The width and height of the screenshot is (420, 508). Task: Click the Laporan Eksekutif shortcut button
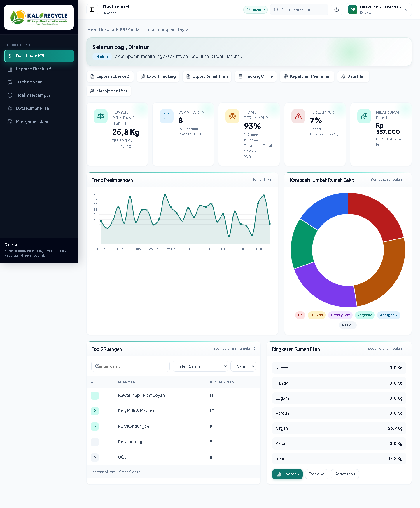pyautogui.click(x=110, y=76)
